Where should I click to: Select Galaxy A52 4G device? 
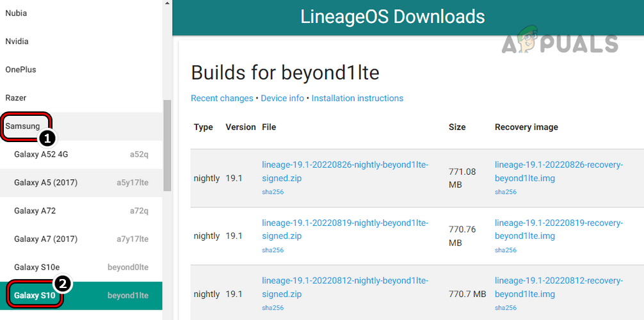coord(40,154)
